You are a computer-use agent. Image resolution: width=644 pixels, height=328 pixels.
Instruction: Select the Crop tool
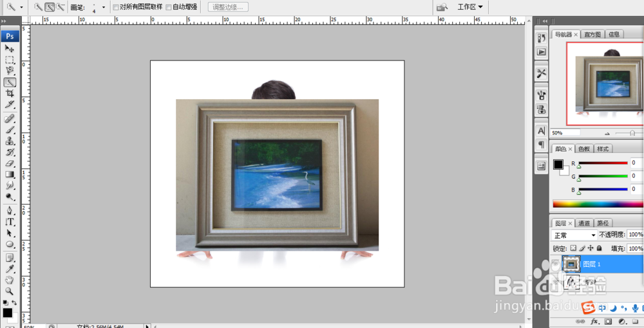click(10, 93)
